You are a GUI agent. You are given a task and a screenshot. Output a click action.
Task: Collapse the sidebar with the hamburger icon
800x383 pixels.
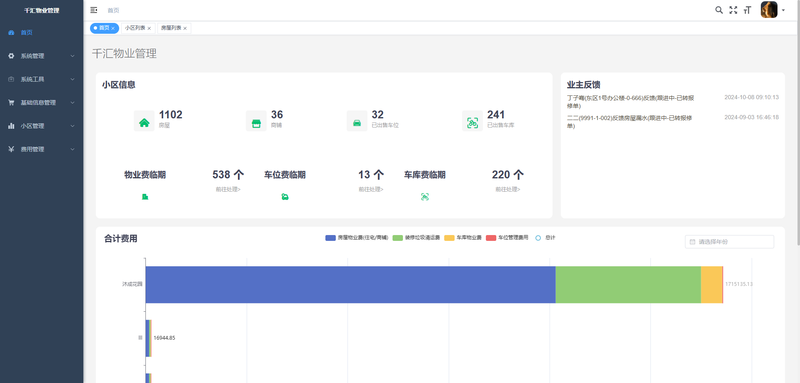(94, 10)
